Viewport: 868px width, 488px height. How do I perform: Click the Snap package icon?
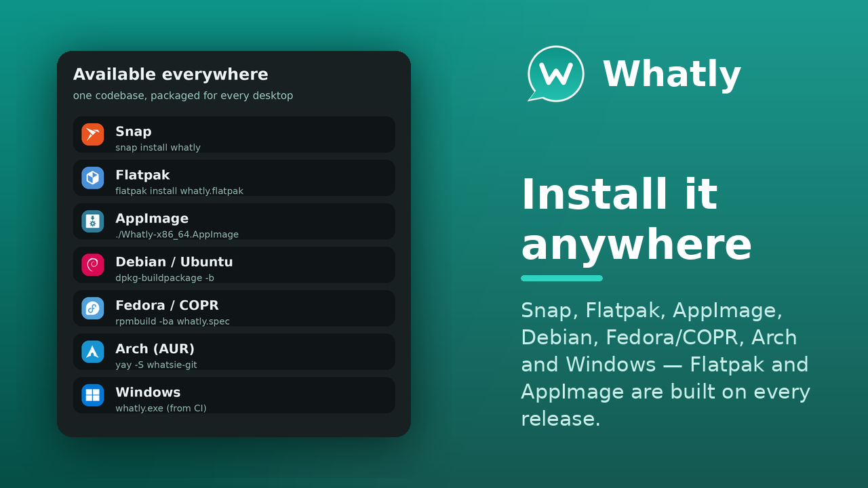pos(93,134)
